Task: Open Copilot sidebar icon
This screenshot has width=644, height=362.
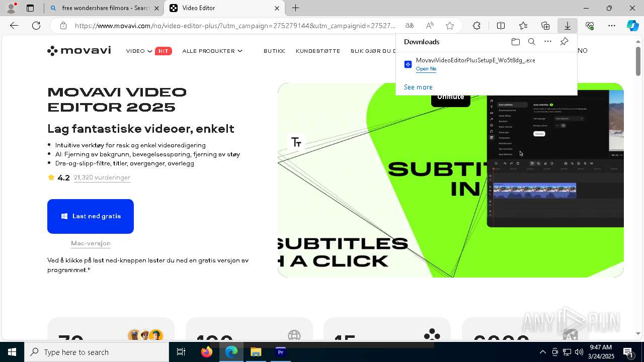Action: 633,26
